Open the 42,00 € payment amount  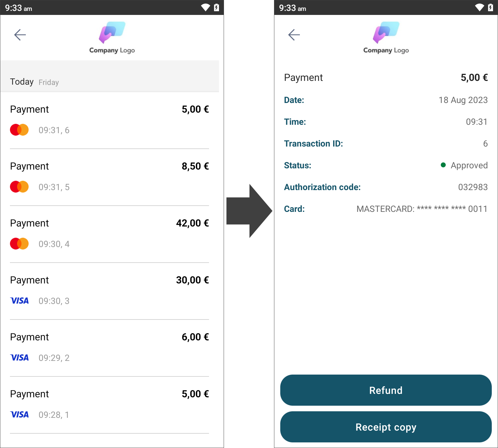193,223
